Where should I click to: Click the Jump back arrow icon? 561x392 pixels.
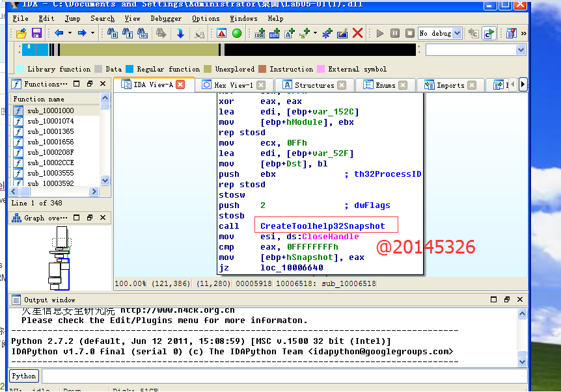pos(59,33)
